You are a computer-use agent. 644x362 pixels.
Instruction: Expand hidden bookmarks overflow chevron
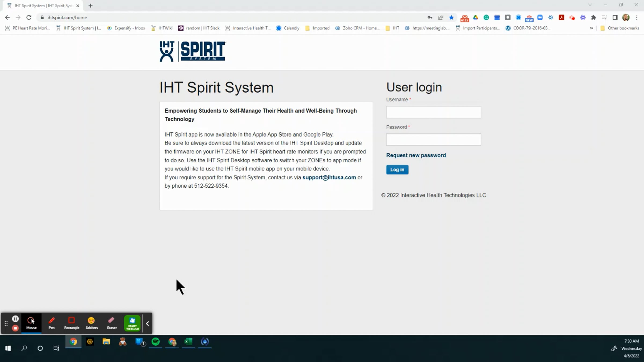pos(591,28)
